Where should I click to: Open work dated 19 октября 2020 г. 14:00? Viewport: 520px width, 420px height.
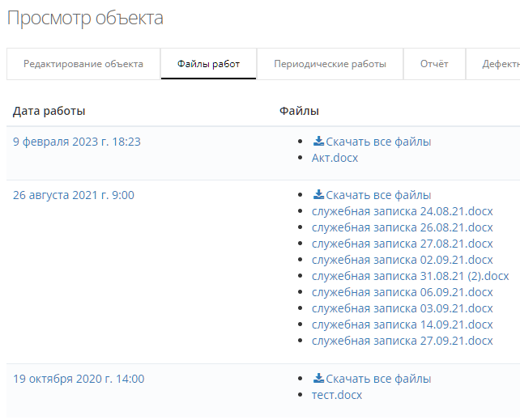(79, 379)
